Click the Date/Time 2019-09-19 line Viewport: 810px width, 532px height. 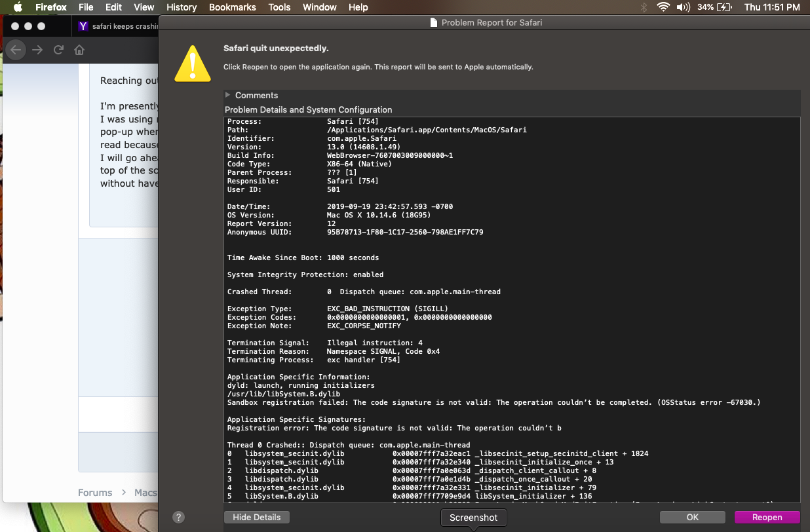pyautogui.click(x=340, y=206)
